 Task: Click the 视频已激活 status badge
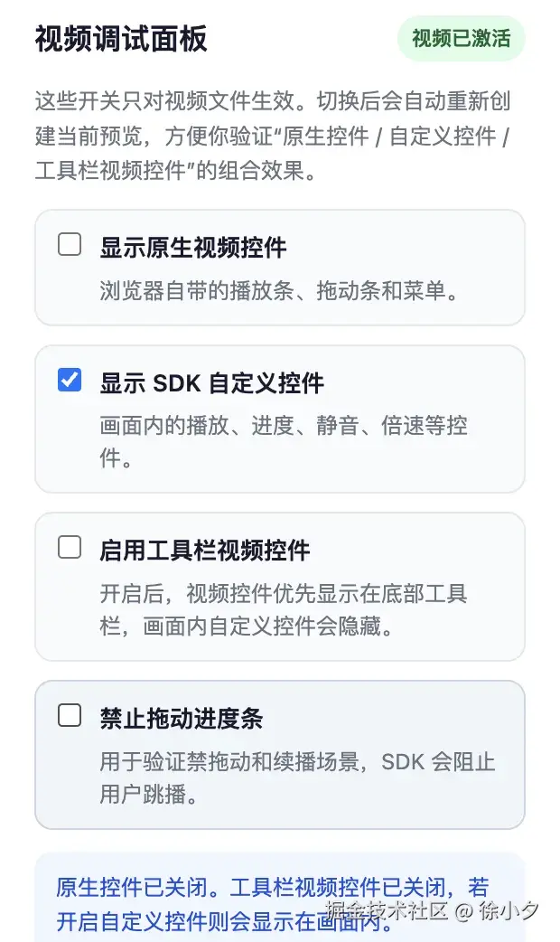click(x=462, y=38)
